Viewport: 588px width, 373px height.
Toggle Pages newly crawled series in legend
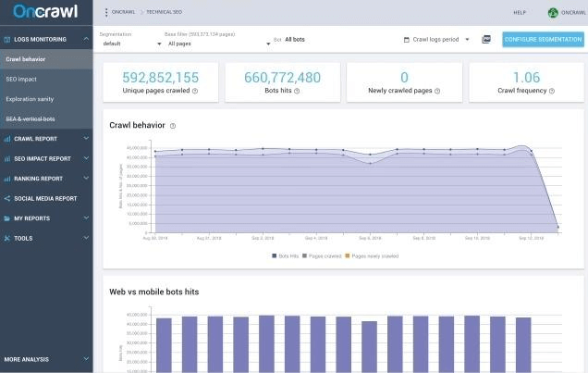click(x=372, y=256)
